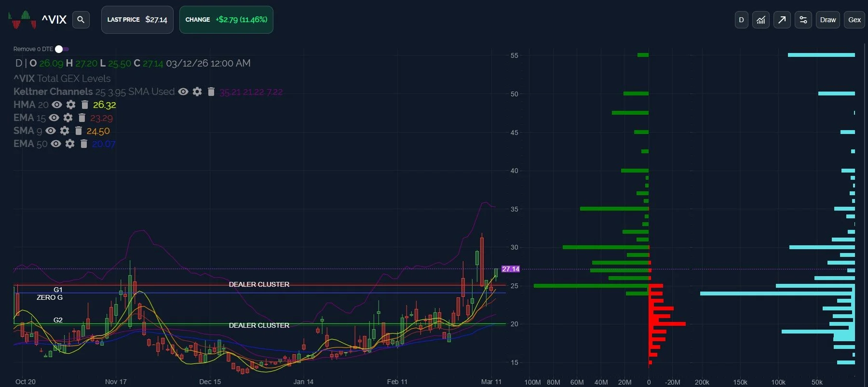Click the ^VIX ticker symbol
The height and width of the screenshot is (387, 868).
pos(54,20)
